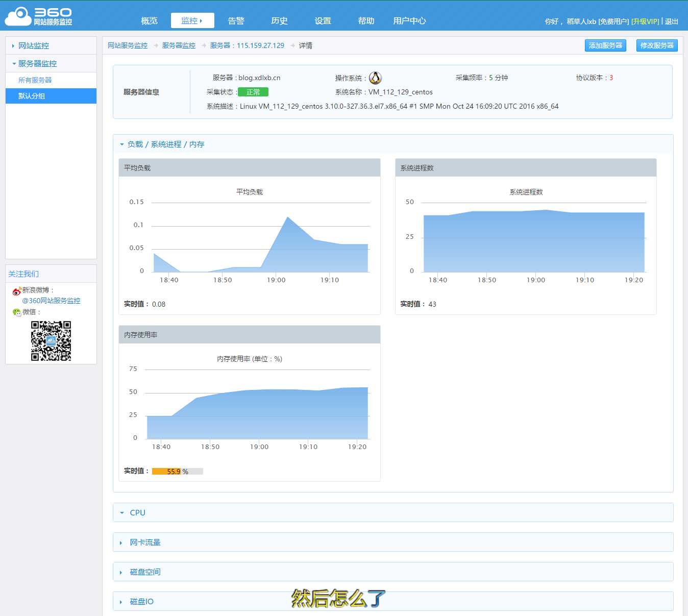Click the 服务器信息 label

coord(141,92)
